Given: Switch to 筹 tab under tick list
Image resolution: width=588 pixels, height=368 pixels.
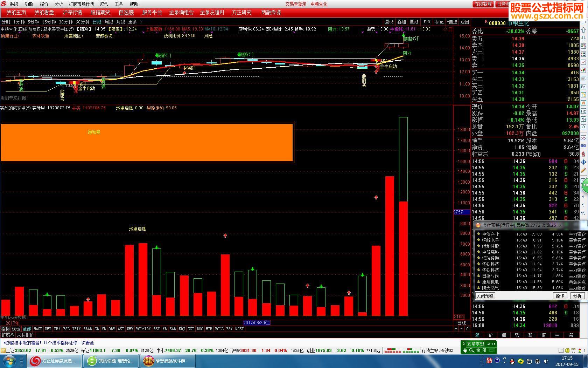Looking at the screenshot, I should point(571,335).
